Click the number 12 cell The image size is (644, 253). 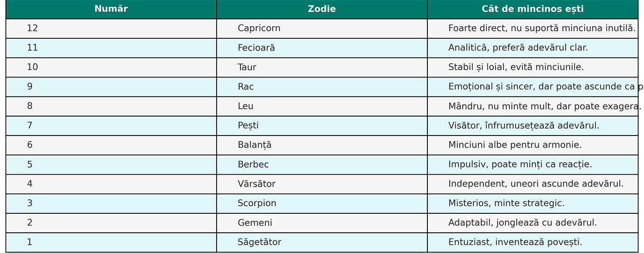pyautogui.click(x=32, y=29)
